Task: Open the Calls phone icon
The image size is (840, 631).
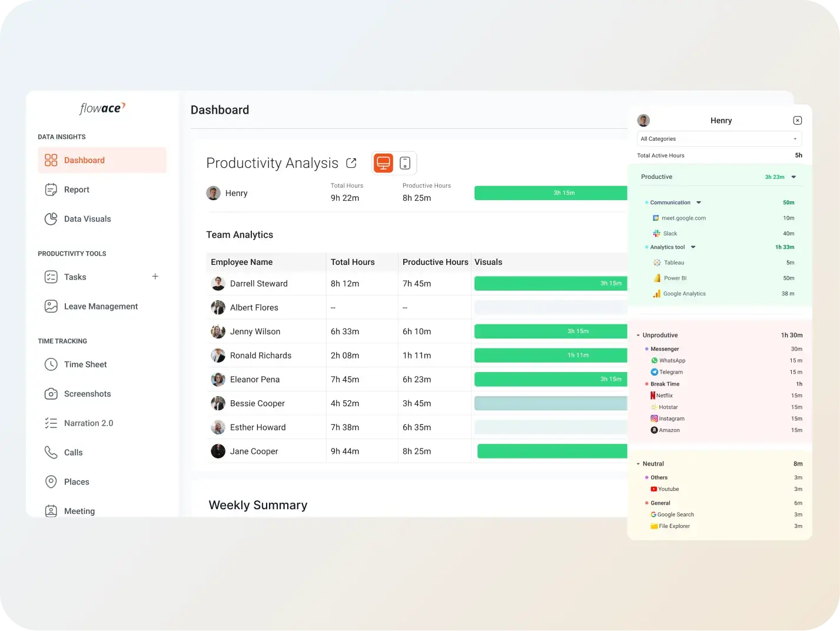Action: 51,452
